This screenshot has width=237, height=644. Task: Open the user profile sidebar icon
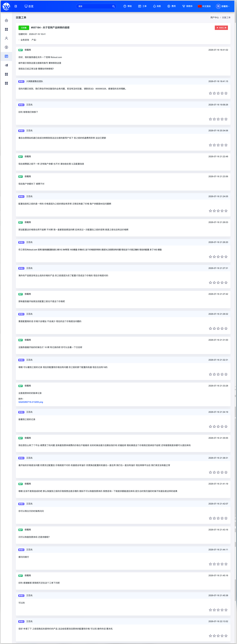[6, 38]
